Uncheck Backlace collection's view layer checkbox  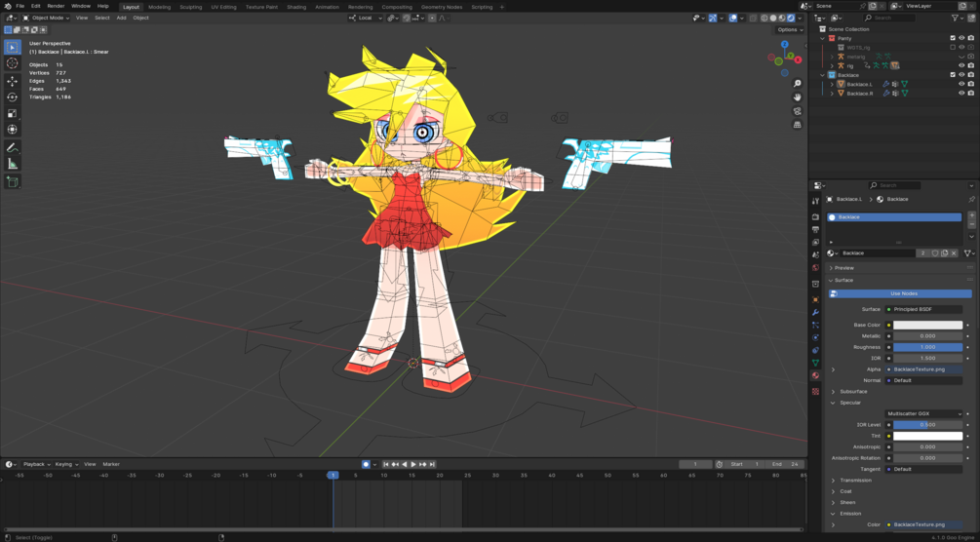pos(953,74)
